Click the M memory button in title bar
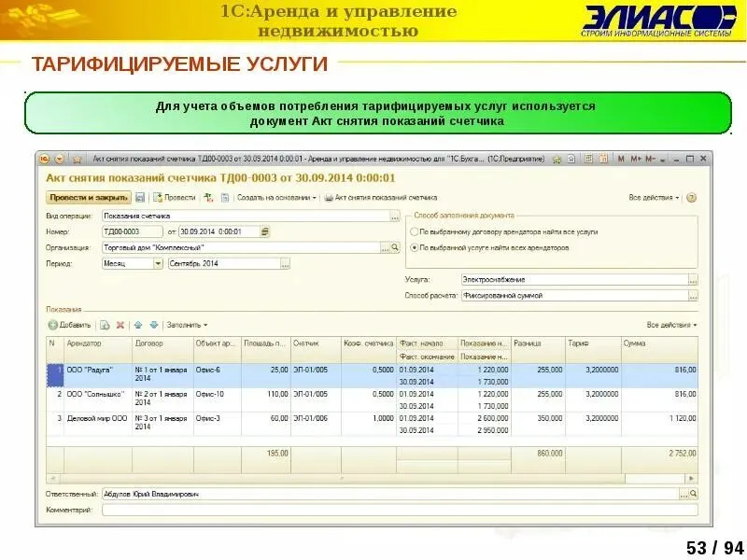 [x=621, y=159]
